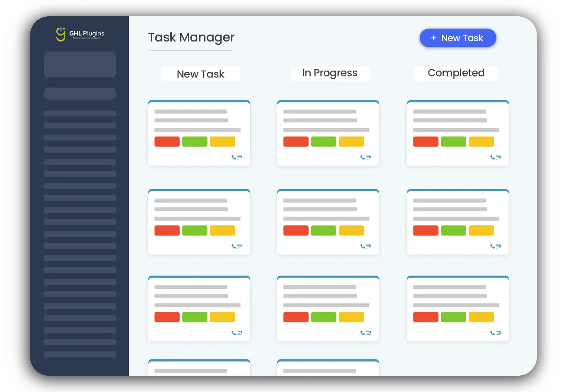Click yellow tag on first Completed card
This screenshot has height=392, width=567.
point(481,141)
